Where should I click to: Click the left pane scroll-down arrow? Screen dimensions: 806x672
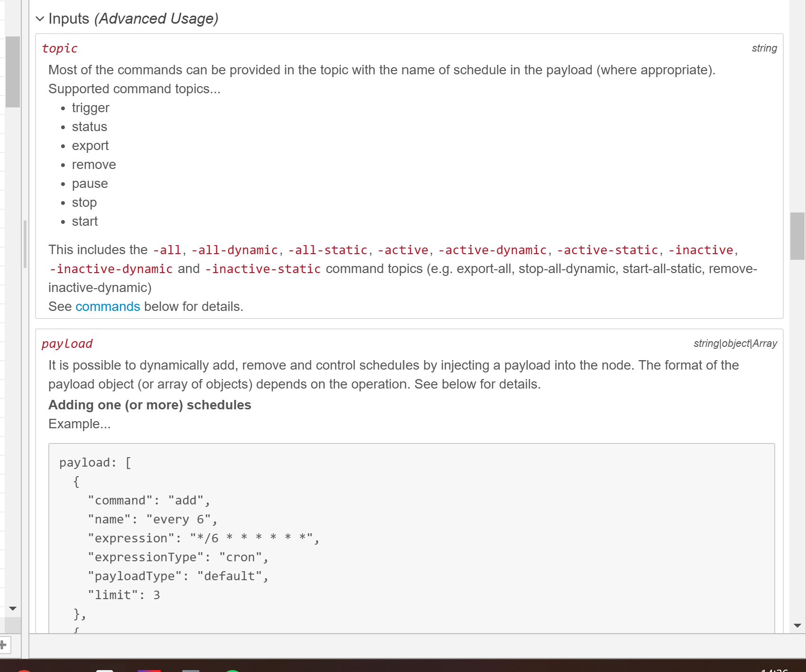coord(13,609)
